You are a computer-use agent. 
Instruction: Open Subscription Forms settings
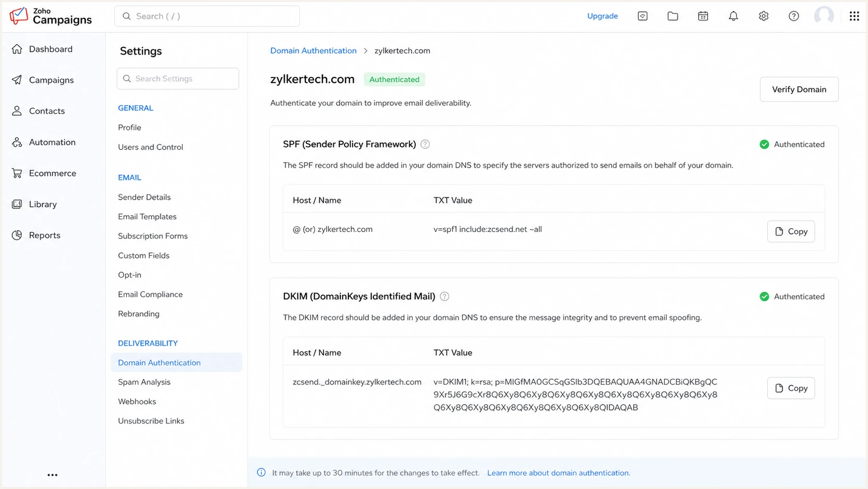tap(153, 236)
